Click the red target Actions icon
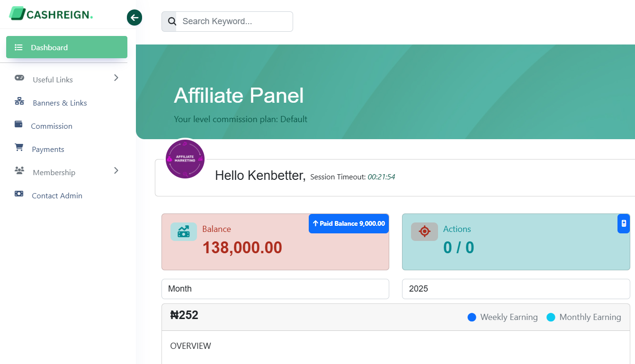The height and width of the screenshot is (364, 635). [424, 231]
